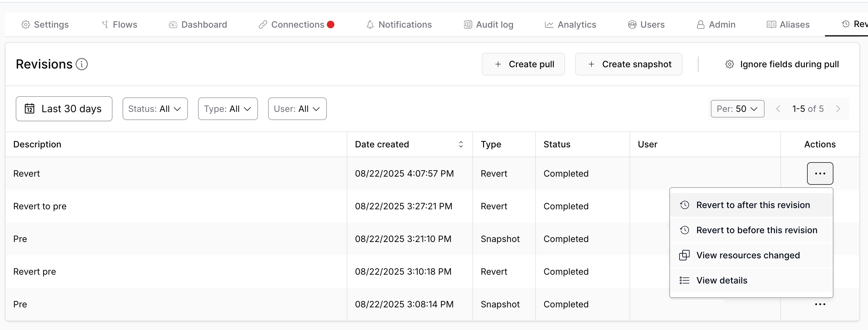The width and height of the screenshot is (868, 330).
Task: Expand the Type: All dropdown
Action: (228, 108)
